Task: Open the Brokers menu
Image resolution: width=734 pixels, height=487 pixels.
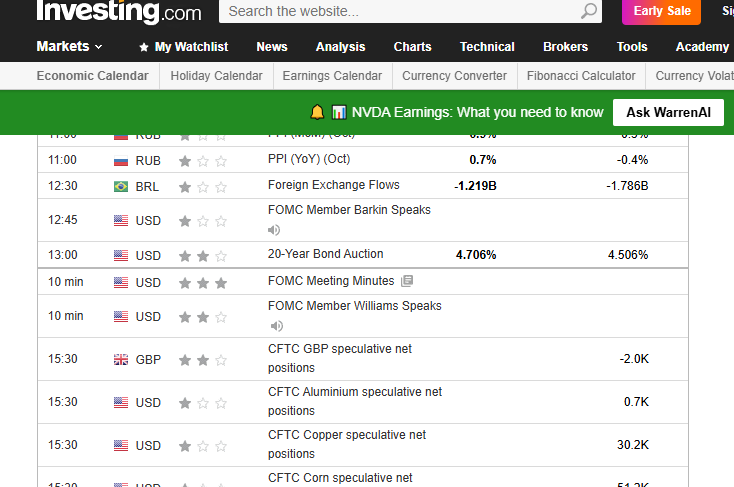Action: [565, 47]
